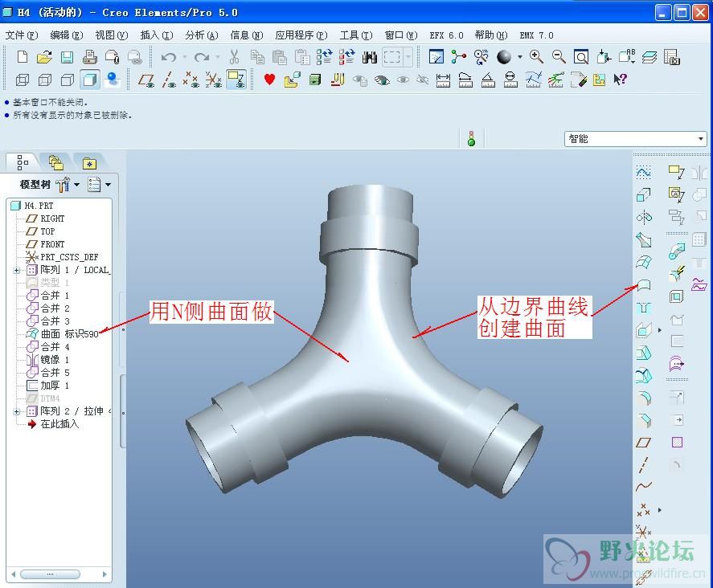This screenshot has height=588, width=713.
Task: Open the 分析(A) menu
Action: coord(202,35)
